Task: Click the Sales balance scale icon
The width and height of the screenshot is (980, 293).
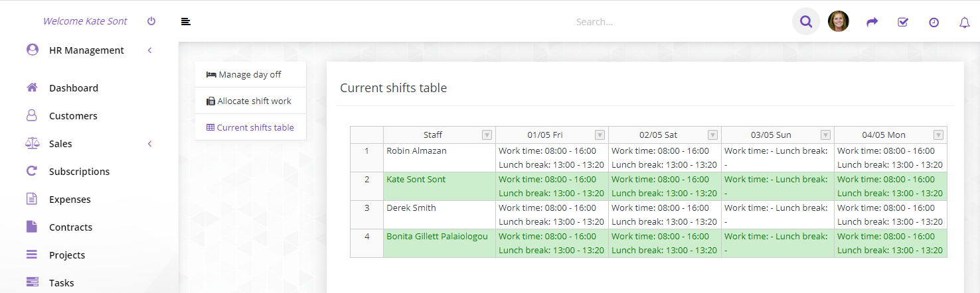Action: click(x=32, y=143)
